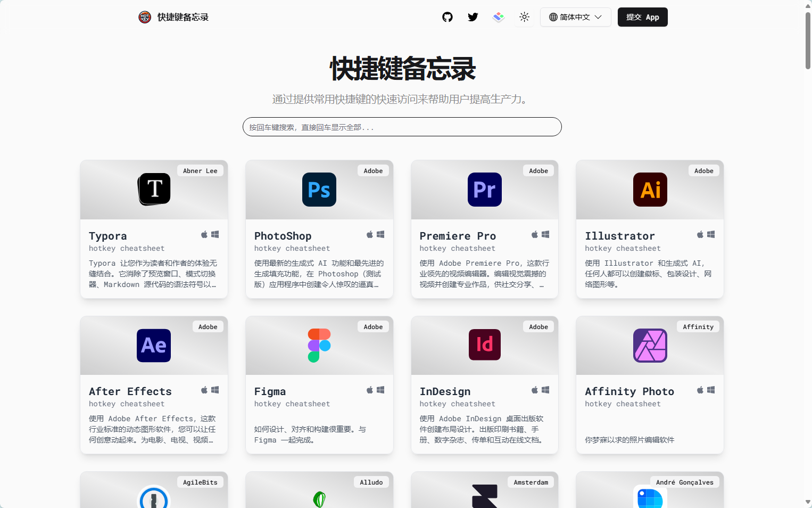Focus the hotkey search input field
Image resolution: width=812 pixels, height=508 pixels.
pyautogui.click(x=402, y=127)
